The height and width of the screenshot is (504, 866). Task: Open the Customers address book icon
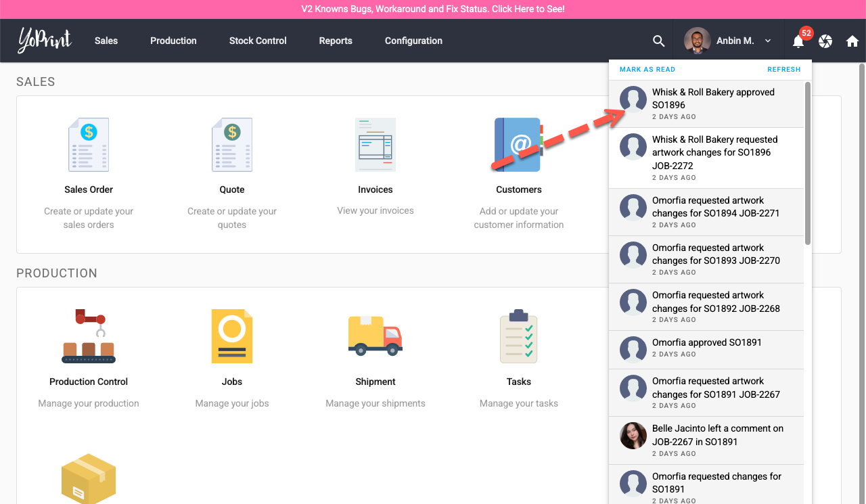(x=518, y=145)
